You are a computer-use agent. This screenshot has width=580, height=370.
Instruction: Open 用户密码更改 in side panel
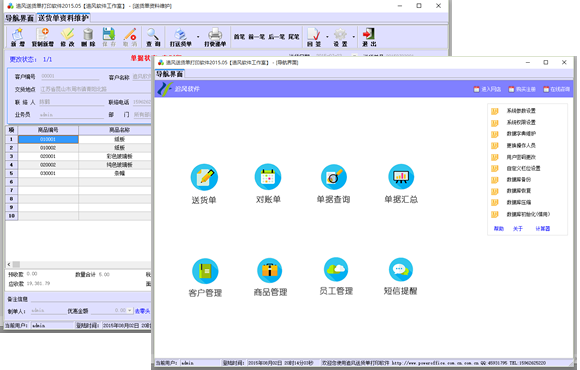[521, 157]
